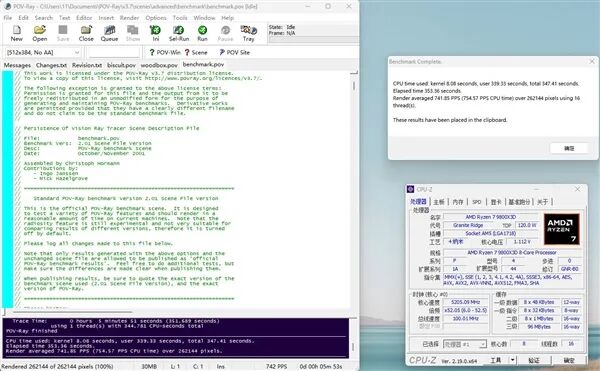
Task: Create a new file with New toolbar icon
Action: coord(16,33)
